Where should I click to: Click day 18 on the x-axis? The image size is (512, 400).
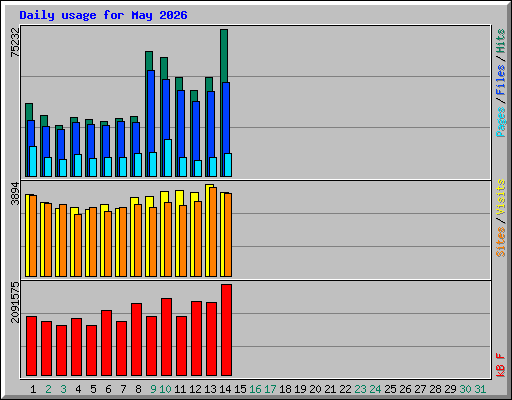click(285, 389)
